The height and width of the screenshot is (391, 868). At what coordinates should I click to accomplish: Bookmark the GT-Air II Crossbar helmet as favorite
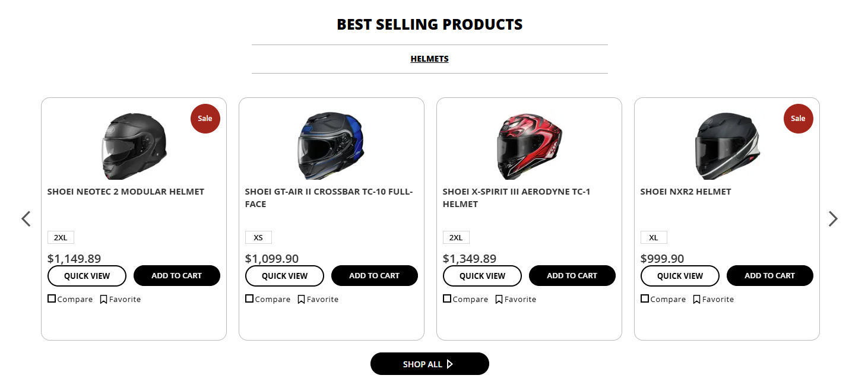click(x=301, y=300)
